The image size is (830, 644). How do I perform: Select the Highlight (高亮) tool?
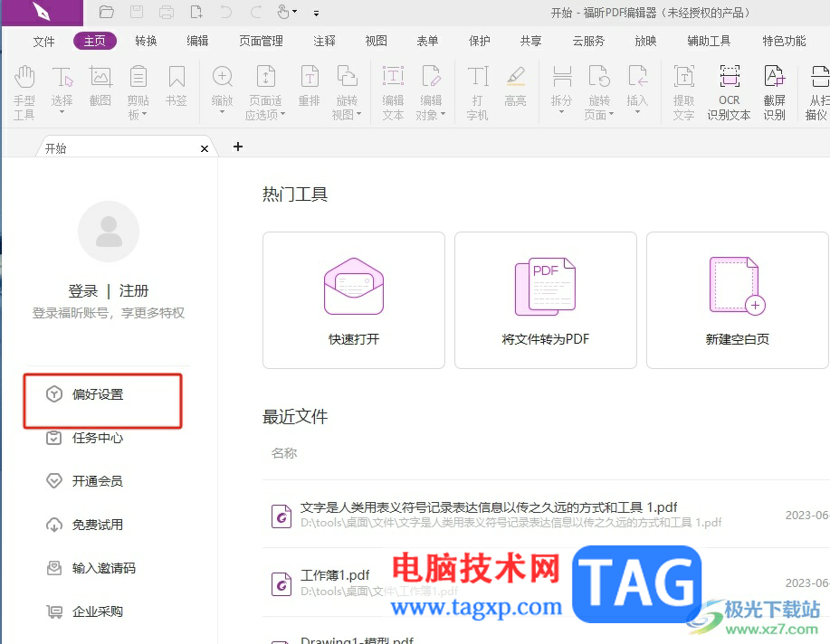[516, 86]
